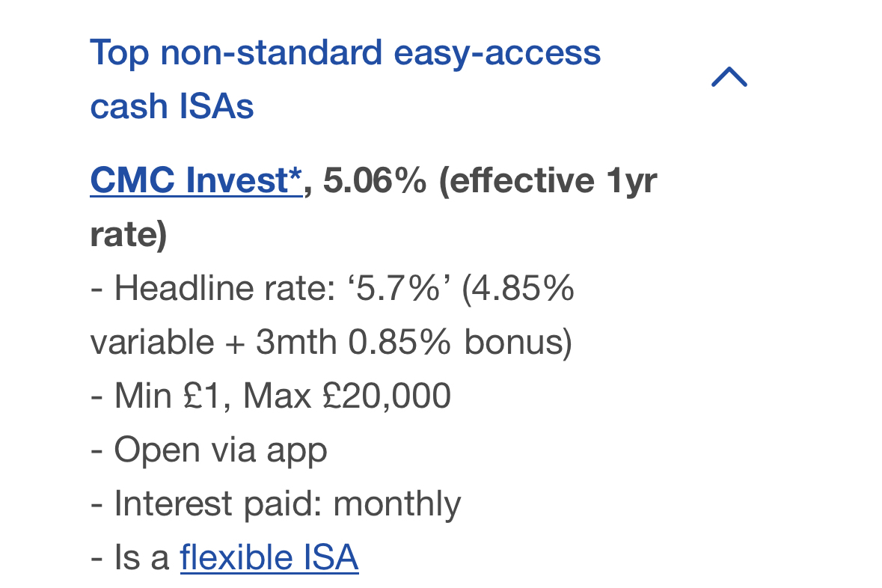Click the 'Is a' text before the link
This screenshot has width=882, height=588.
[141, 557]
